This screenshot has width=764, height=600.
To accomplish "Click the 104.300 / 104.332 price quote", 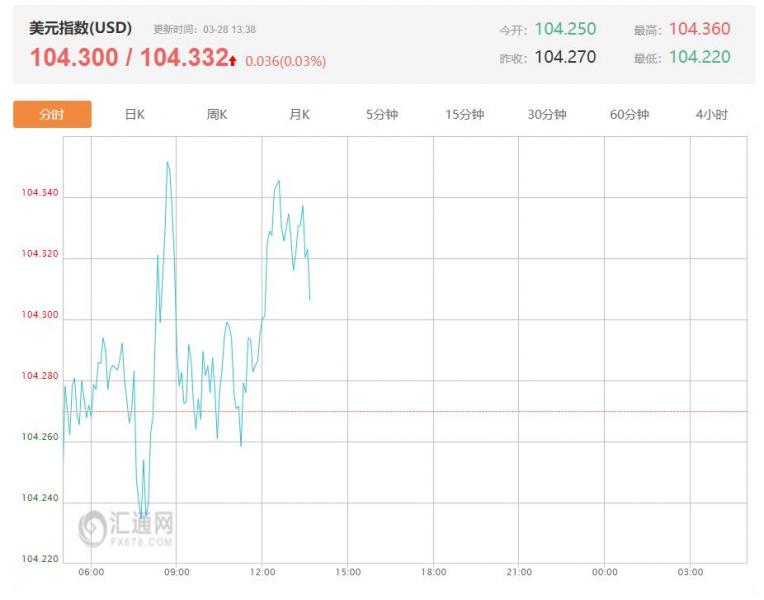I will [129, 58].
